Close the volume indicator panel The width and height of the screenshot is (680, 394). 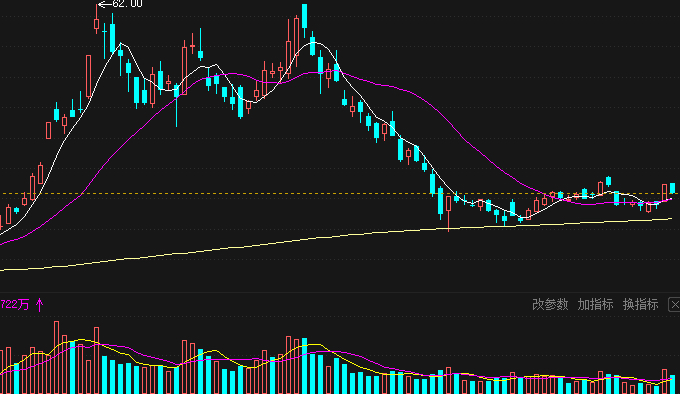[x=674, y=305]
